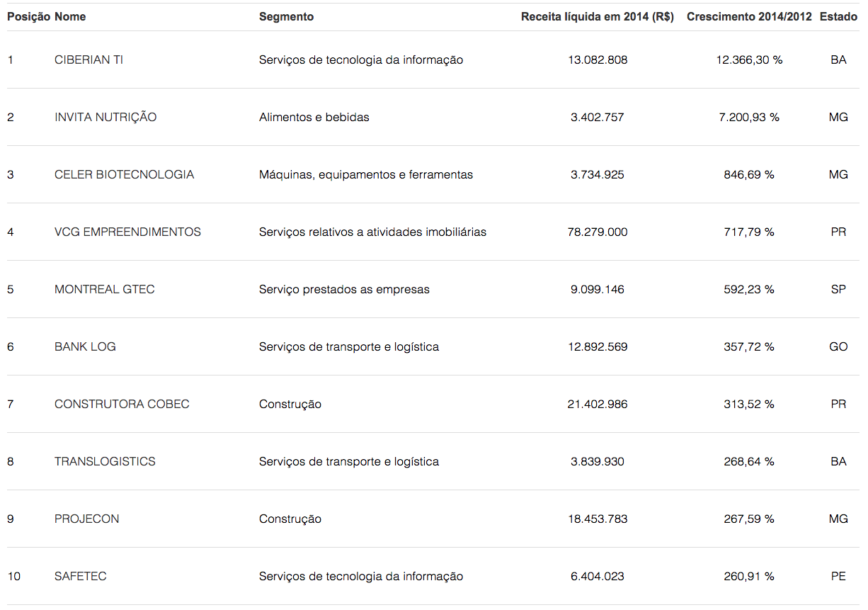Click the MONTREAL GTEC company name
The height and width of the screenshot is (610, 868).
pos(104,290)
